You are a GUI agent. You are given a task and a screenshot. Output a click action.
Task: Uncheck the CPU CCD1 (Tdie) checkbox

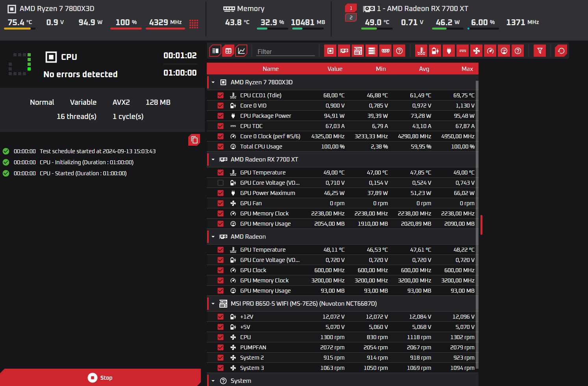pyautogui.click(x=221, y=95)
